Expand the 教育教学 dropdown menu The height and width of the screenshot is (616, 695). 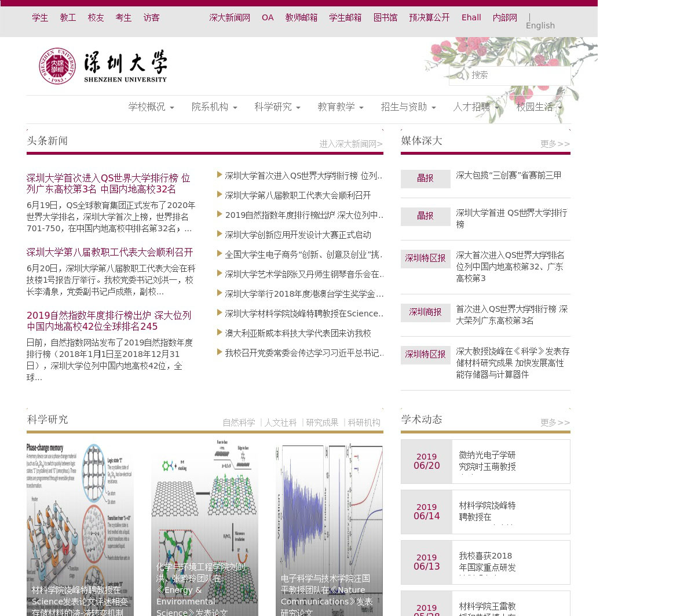(x=341, y=107)
